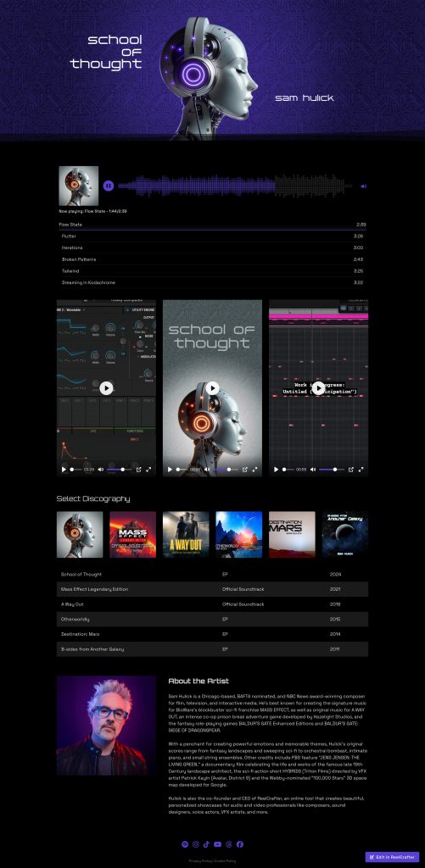
Task: Open Work in Progress video in new window
Action: coord(350,470)
